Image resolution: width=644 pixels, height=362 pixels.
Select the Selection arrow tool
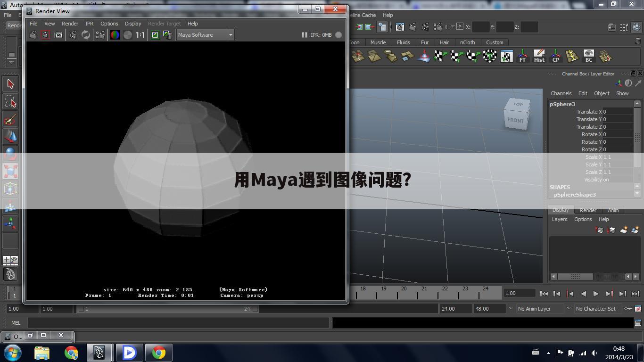[x=10, y=84]
